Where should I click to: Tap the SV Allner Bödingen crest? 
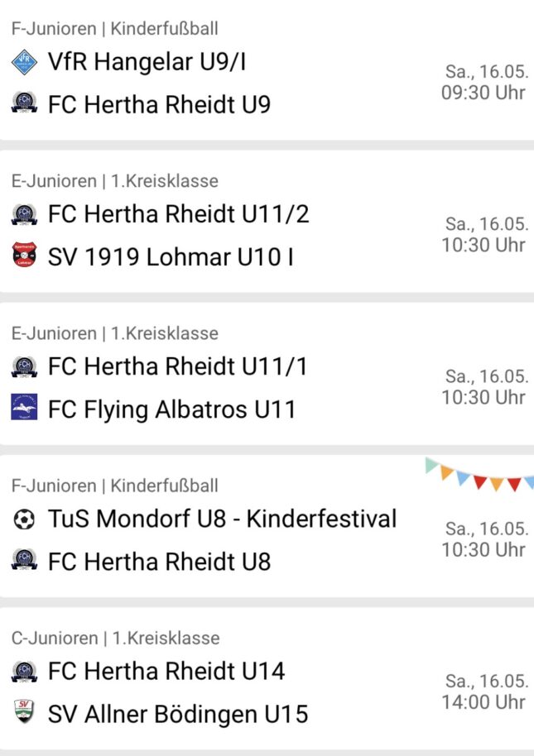[x=24, y=711]
